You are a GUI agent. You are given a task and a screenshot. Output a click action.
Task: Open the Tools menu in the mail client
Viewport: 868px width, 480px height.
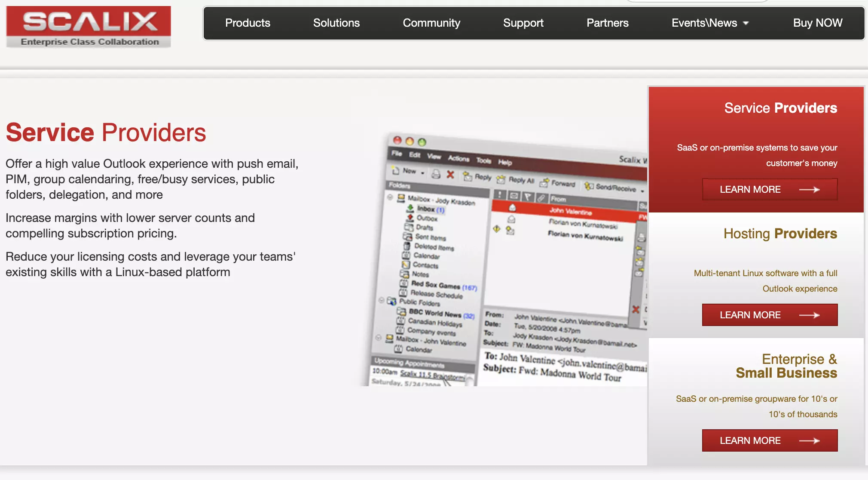click(x=483, y=160)
